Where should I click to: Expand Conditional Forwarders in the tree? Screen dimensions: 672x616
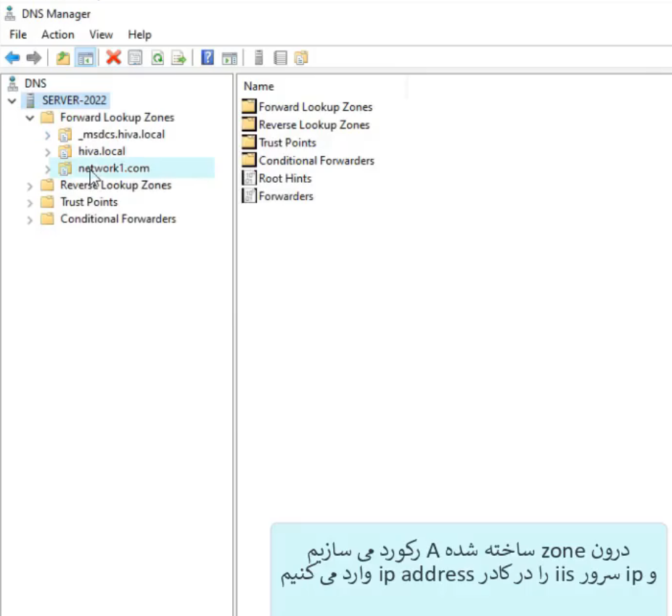[30, 220]
